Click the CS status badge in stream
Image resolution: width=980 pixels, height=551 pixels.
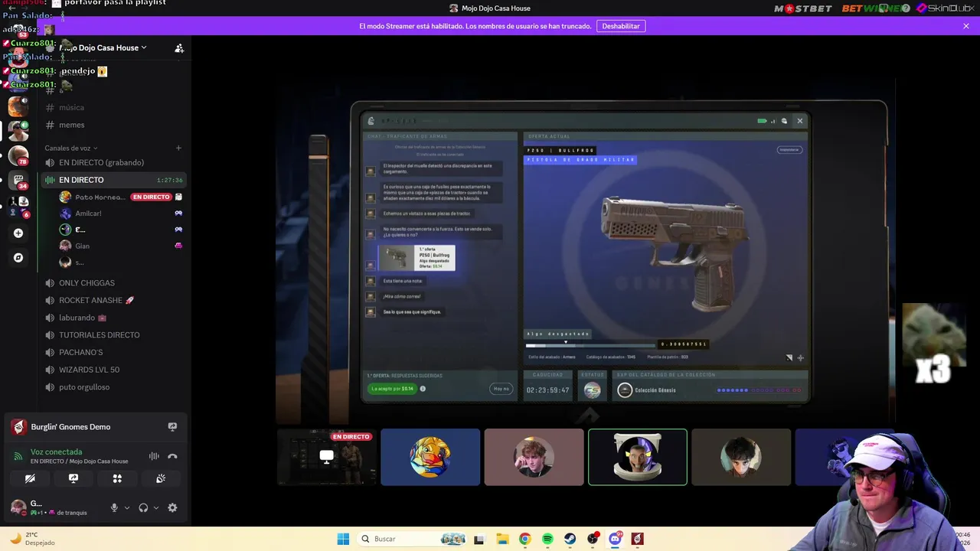(592, 390)
